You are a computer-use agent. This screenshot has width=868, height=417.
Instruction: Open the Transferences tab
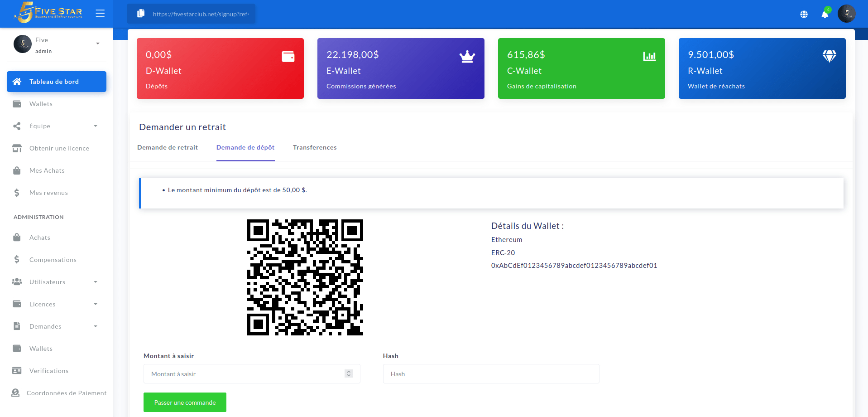click(x=315, y=147)
